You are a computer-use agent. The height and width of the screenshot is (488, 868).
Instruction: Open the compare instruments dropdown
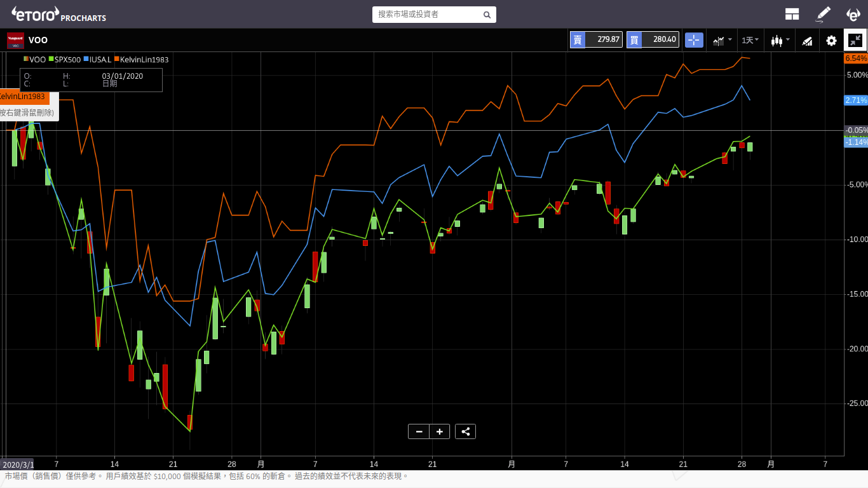point(722,40)
